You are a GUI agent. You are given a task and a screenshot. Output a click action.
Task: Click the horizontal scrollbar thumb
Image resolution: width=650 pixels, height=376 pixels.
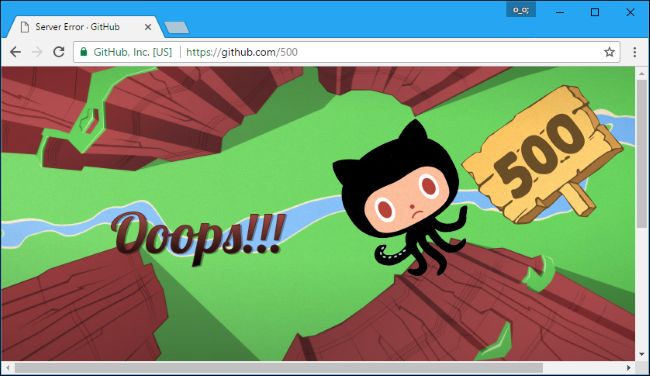(279, 368)
